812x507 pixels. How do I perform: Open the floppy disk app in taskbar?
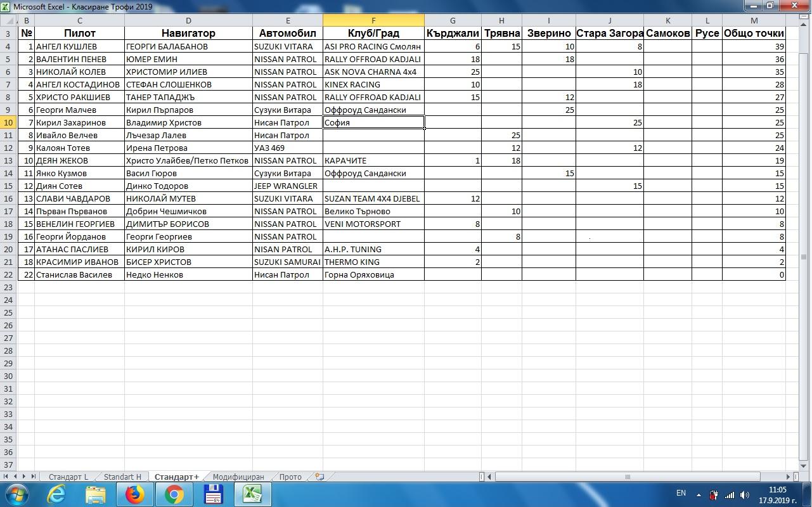tap(213, 494)
